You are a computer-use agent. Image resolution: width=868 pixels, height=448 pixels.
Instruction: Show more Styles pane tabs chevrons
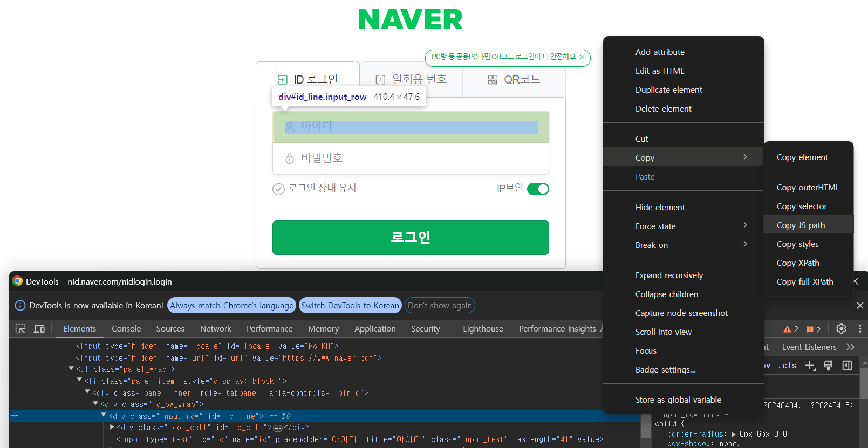click(x=851, y=347)
